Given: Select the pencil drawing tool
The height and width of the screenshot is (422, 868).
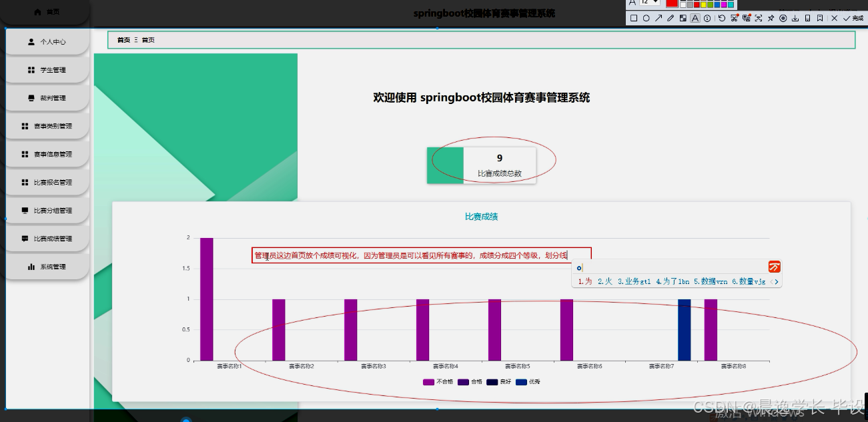Looking at the screenshot, I should click(x=671, y=18).
